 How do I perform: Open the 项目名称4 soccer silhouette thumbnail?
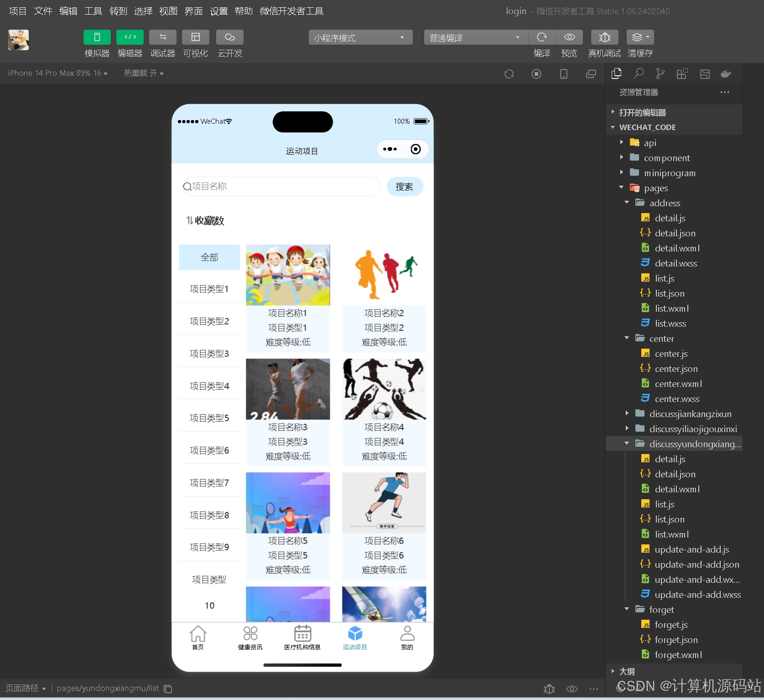pyautogui.click(x=384, y=389)
